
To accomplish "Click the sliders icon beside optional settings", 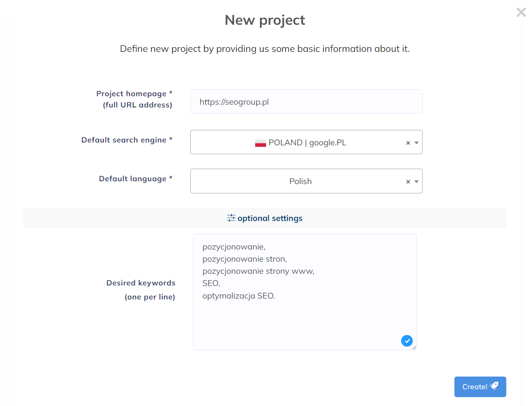I will pos(231,218).
